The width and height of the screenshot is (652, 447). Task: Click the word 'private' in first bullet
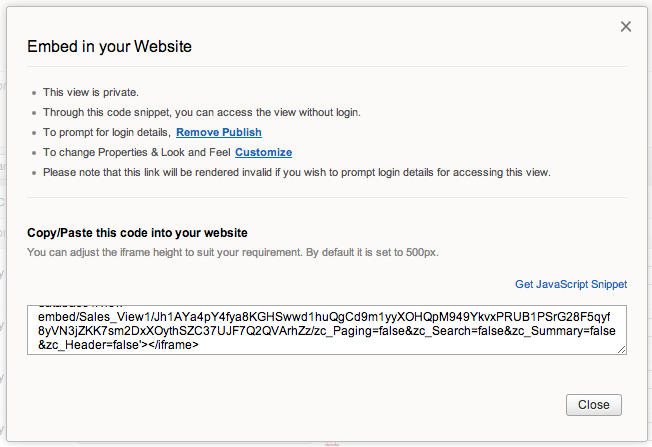(116, 92)
